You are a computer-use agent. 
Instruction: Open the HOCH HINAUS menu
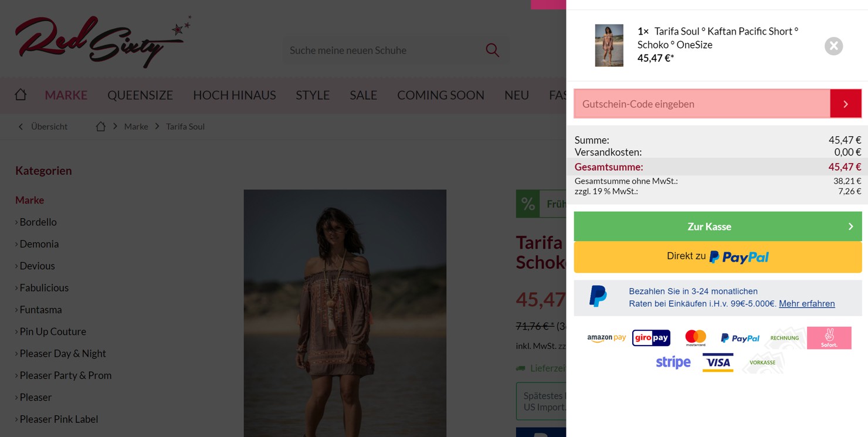(x=235, y=95)
